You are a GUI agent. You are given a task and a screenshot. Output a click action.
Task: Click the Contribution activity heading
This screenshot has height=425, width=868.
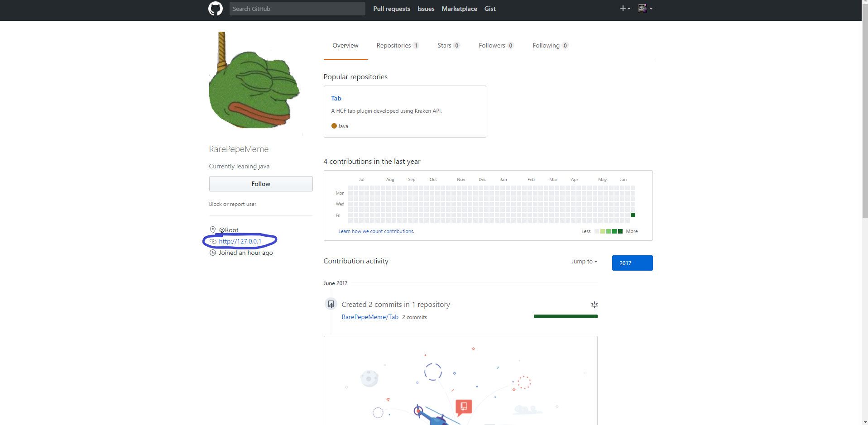pyautogui.click(x=356, y=261)
